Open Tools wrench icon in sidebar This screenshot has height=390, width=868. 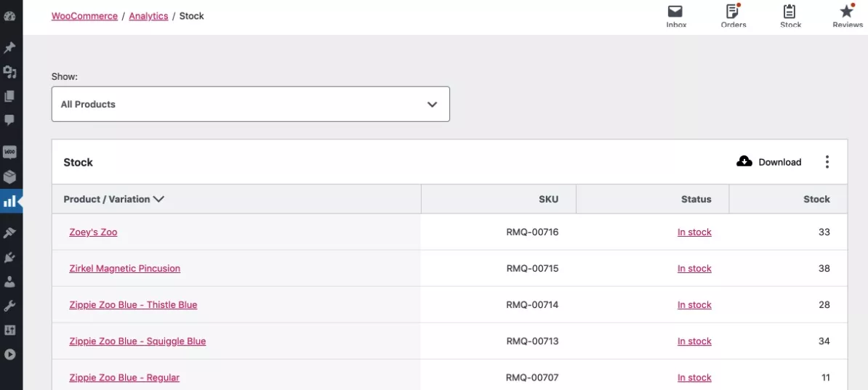click(x=9, y=306)
